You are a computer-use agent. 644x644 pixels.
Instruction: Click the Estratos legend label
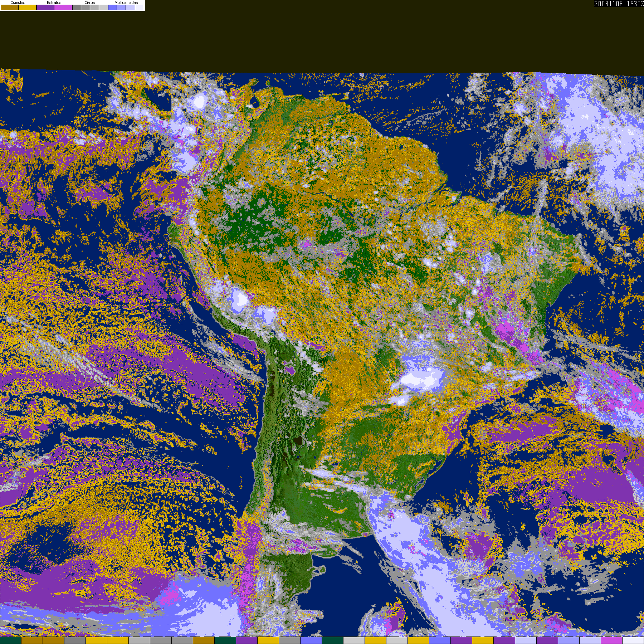pos(54,3)
